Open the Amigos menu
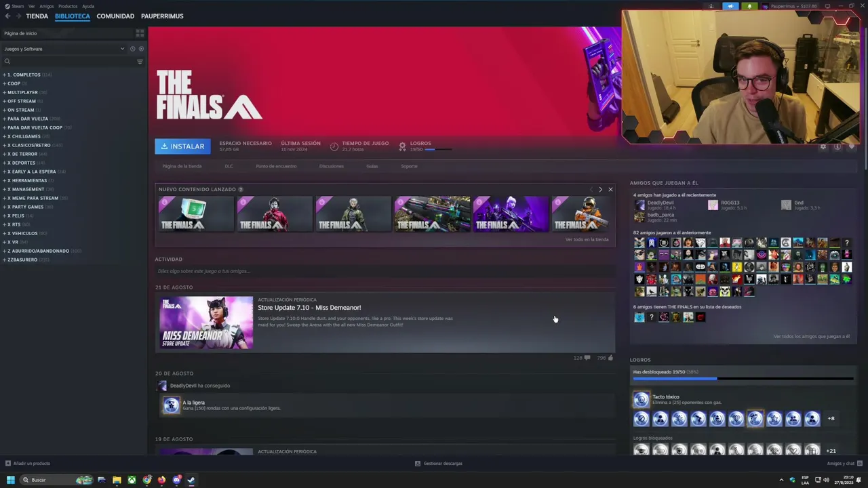The image size is (868, 488). click(x=46, y=6)
